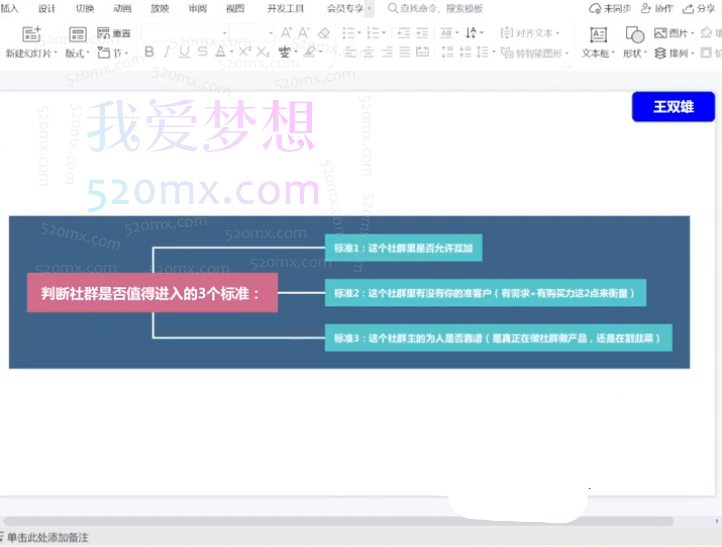Open the Developer Tools (开发工具) tab
Viewport: 722px width, 547px height.
[x=285, y=8]
